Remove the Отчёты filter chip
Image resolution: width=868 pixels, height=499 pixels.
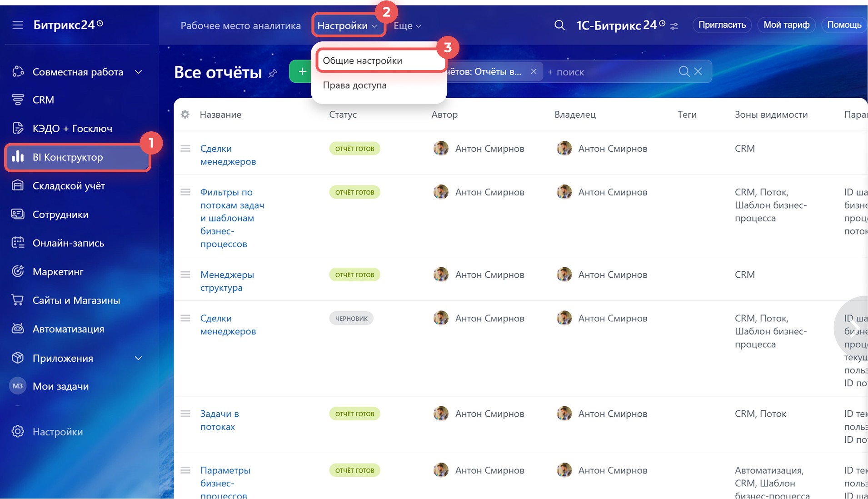click(x=534, y=72)
